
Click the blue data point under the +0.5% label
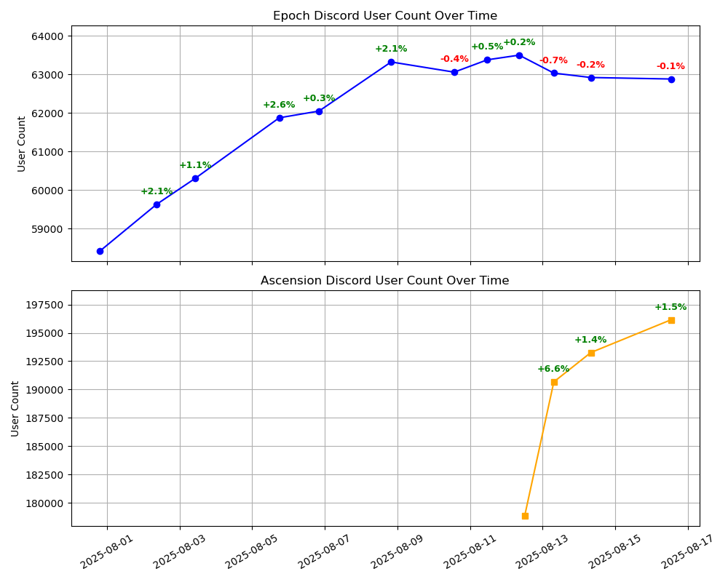coord(488,60)
